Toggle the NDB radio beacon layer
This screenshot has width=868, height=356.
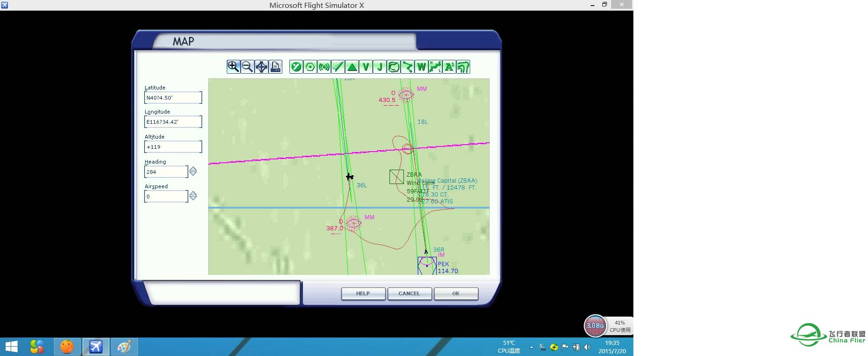[324, 67]
